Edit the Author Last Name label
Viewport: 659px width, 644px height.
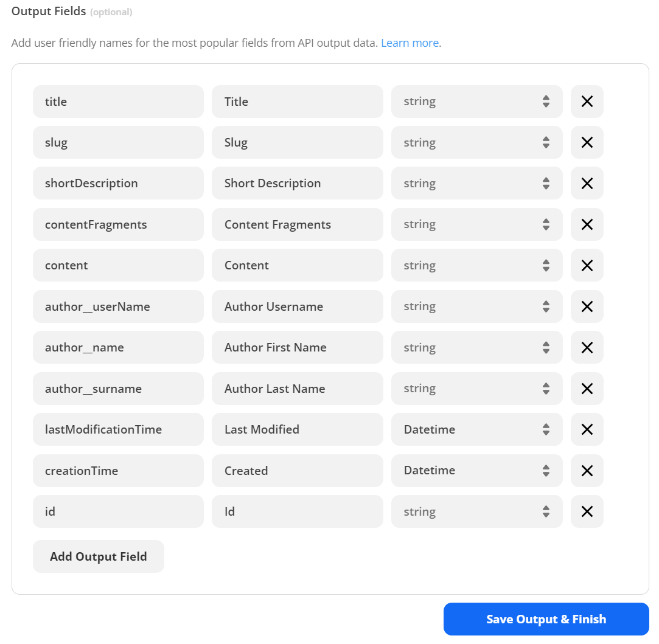pos(297,389)
